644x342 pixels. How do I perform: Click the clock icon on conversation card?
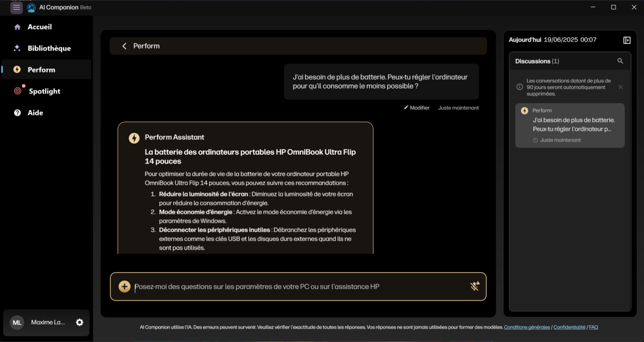535,140
